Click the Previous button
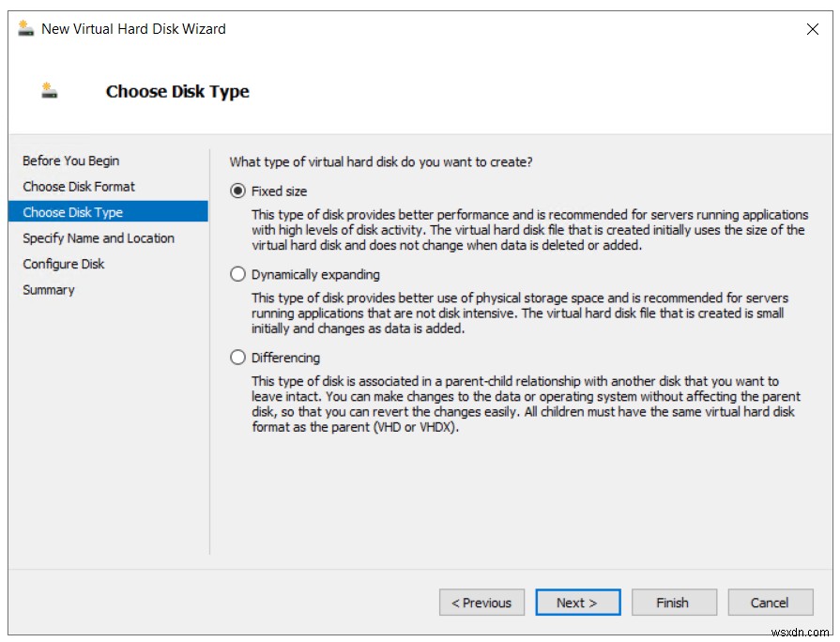Screen dimensions: 840x642 pos(481,602)
